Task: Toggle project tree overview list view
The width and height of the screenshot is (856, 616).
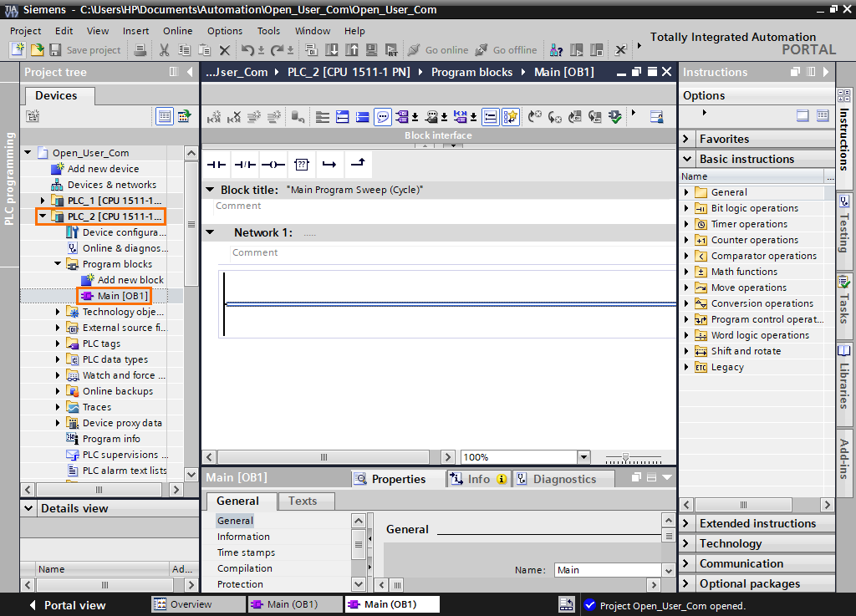Action: (x=165, y=116)
